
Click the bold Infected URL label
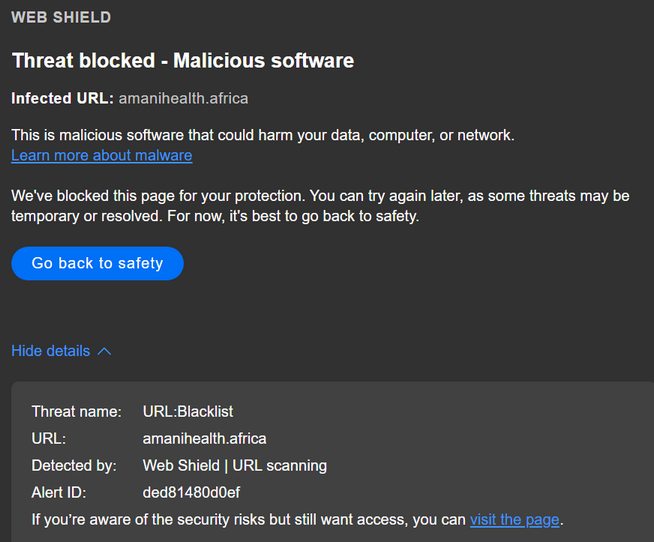[x=62, y=98]
